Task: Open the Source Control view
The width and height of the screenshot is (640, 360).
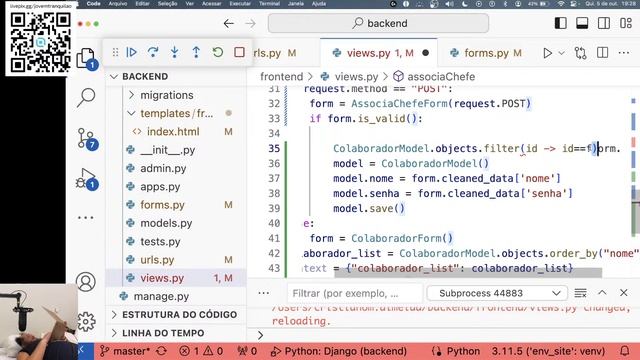Action: click(86, 139)
